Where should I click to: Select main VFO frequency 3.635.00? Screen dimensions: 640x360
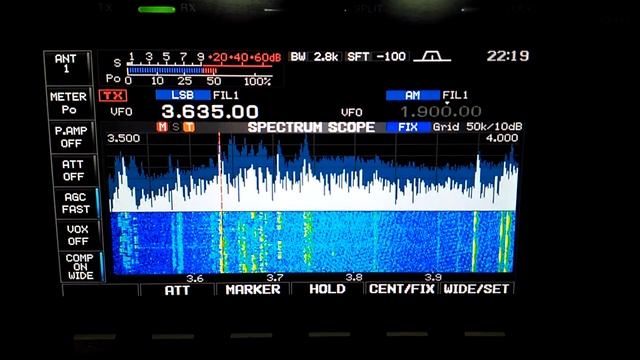coord(210,112)
